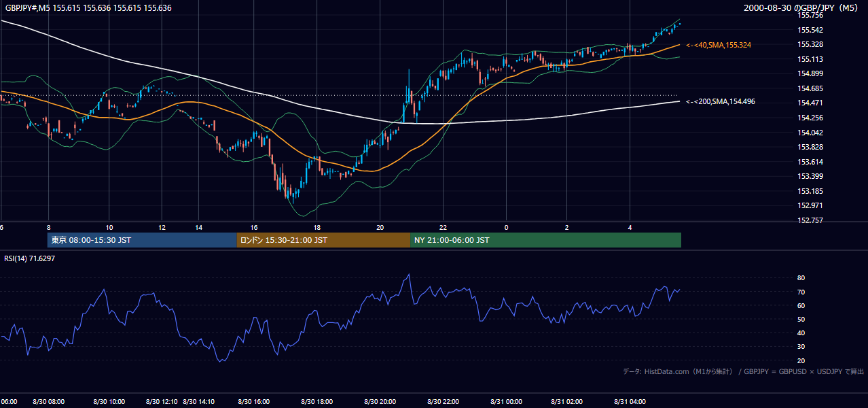Click hour label 12 under price chart
The width and height of the screenshot is (868, 408).
tap(162, 227)
